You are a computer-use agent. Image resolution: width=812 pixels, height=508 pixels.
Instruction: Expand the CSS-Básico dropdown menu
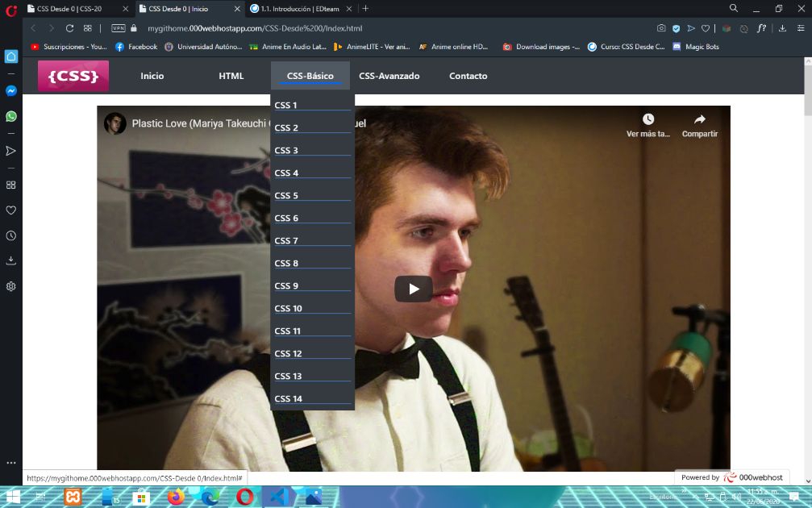coord(310,76)
